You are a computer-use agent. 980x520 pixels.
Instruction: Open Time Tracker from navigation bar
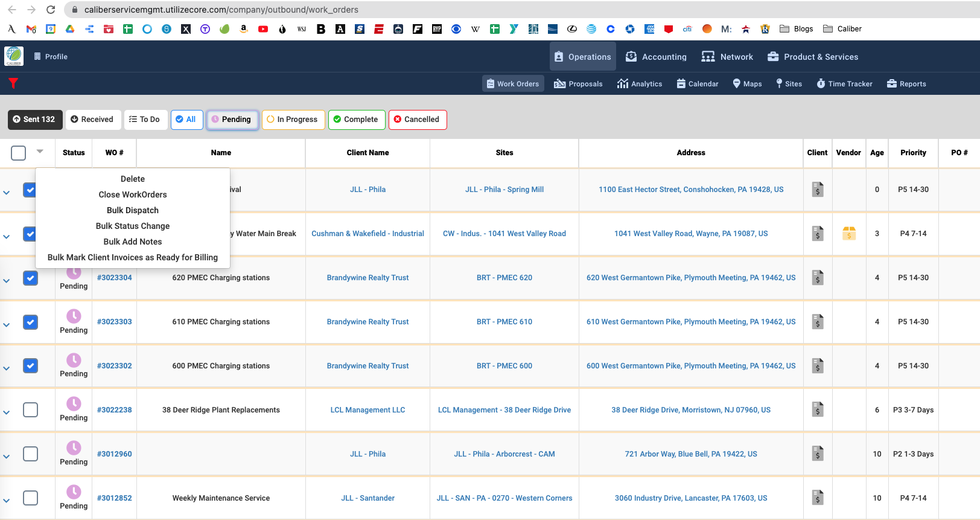coord(844,84)
